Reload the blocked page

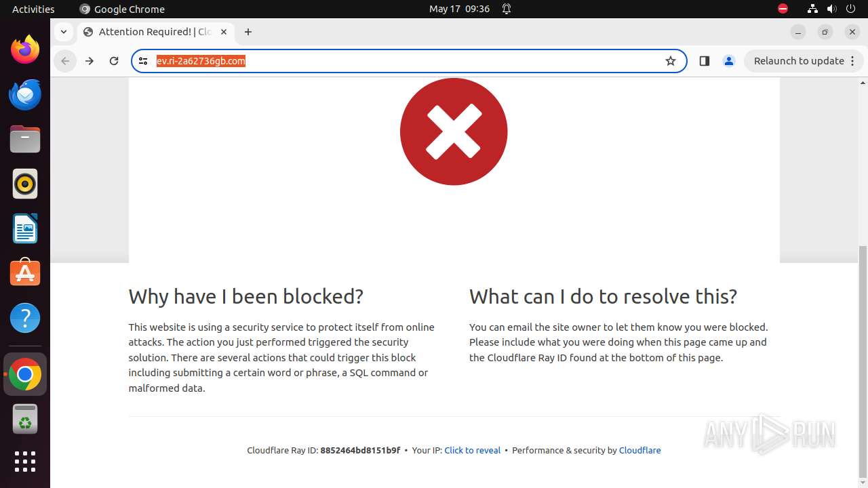(x=114, y=61)
